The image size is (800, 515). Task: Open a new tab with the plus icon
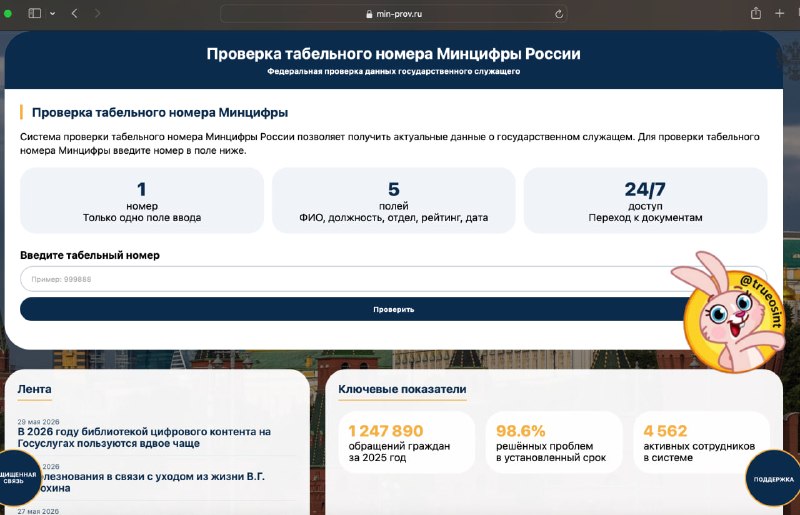(x=779, y=13)
